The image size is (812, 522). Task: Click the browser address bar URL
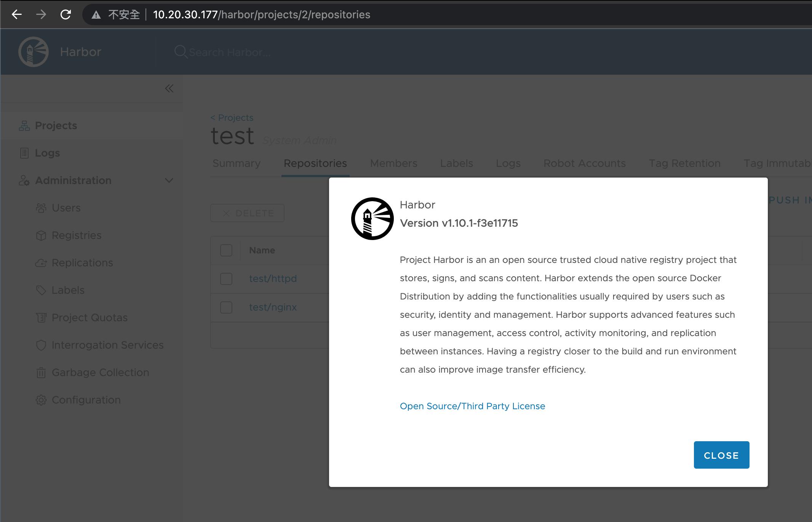point(262,15)
